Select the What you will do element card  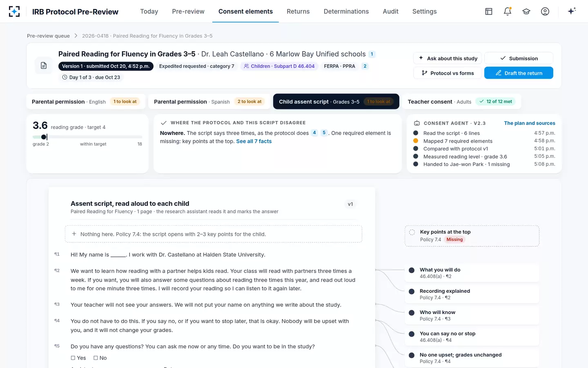tap(472, 273)
